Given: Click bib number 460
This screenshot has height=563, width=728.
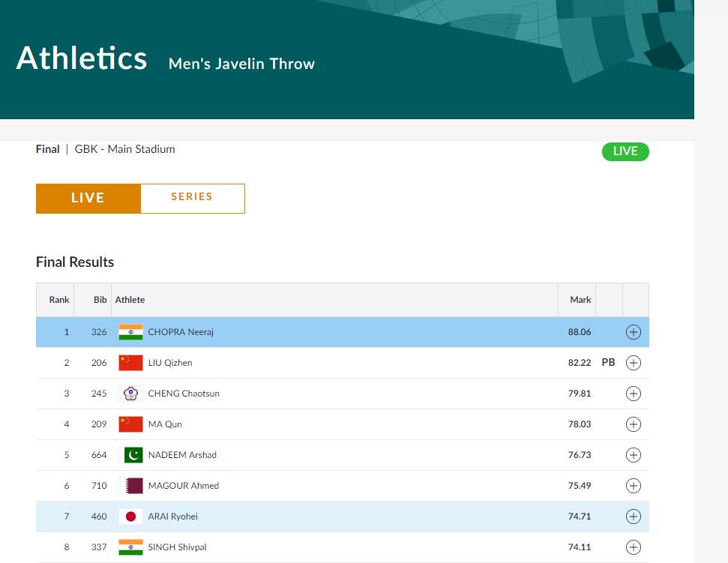Looking at the screenshot, I should (x=99, y=516).
